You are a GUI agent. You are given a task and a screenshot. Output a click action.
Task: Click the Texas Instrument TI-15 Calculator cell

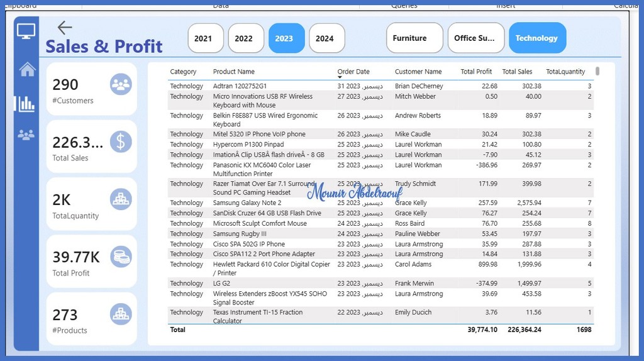pos(257,316)
